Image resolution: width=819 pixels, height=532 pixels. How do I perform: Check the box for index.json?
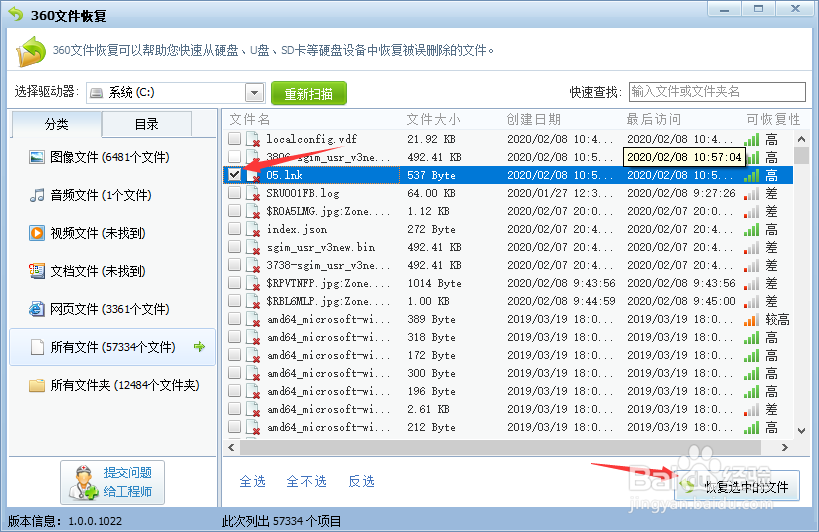tap(235, 229)
